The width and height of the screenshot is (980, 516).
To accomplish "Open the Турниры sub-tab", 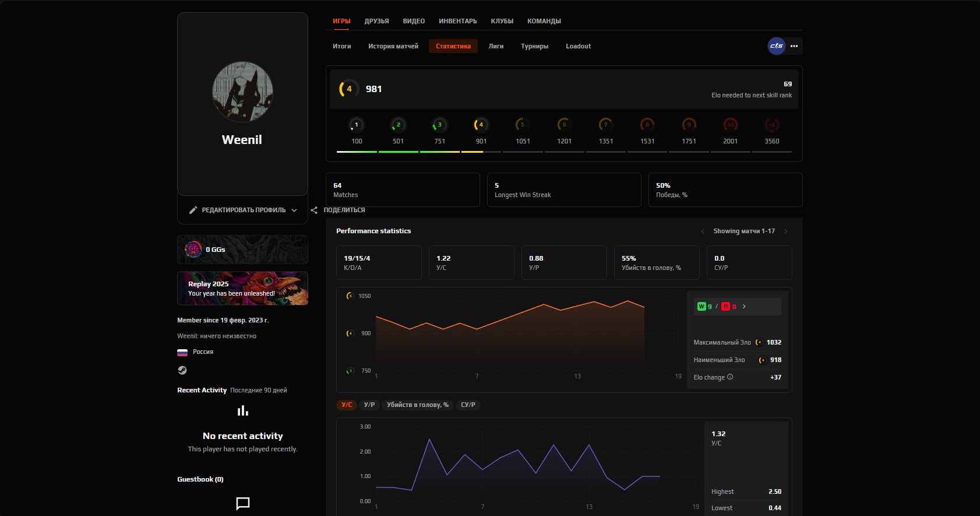I will [x=534, y=46].
